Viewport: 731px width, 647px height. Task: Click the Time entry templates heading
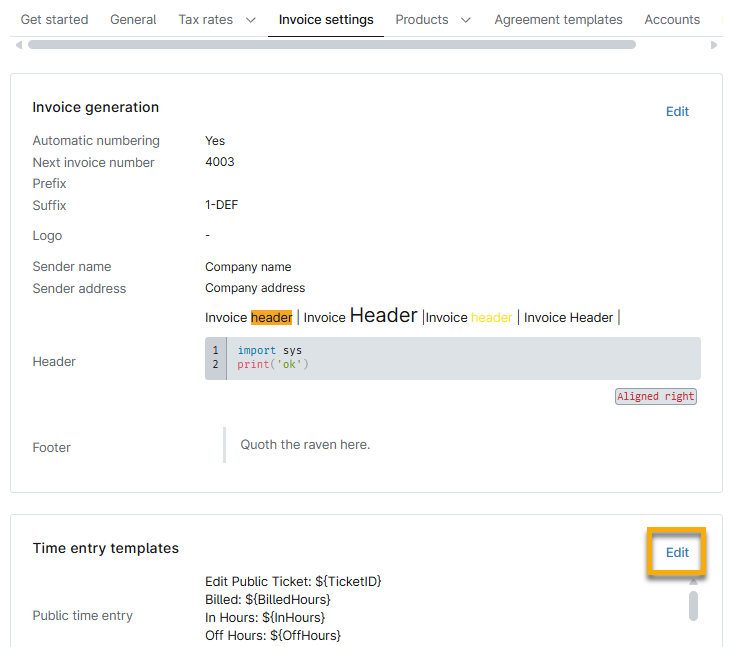(x=105, y=548)
